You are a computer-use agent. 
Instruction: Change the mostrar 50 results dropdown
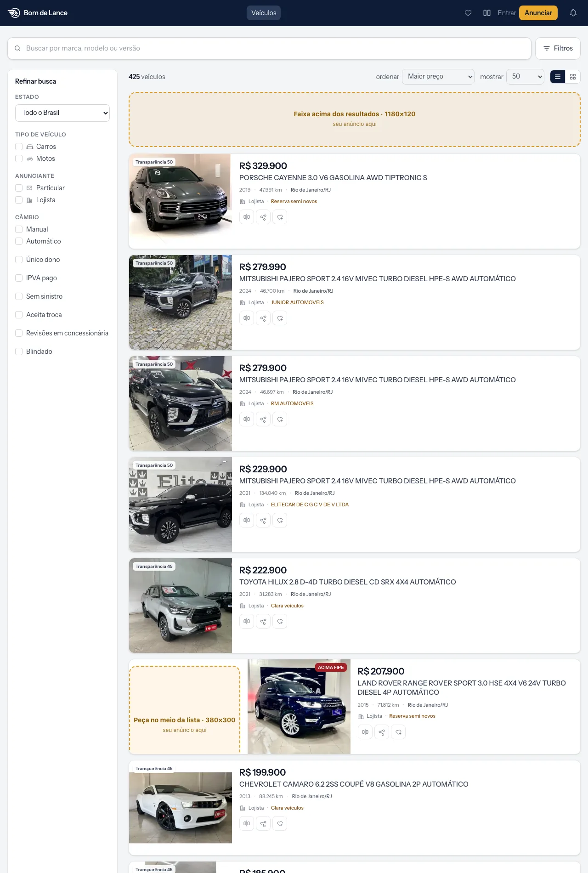coord(525,77)
